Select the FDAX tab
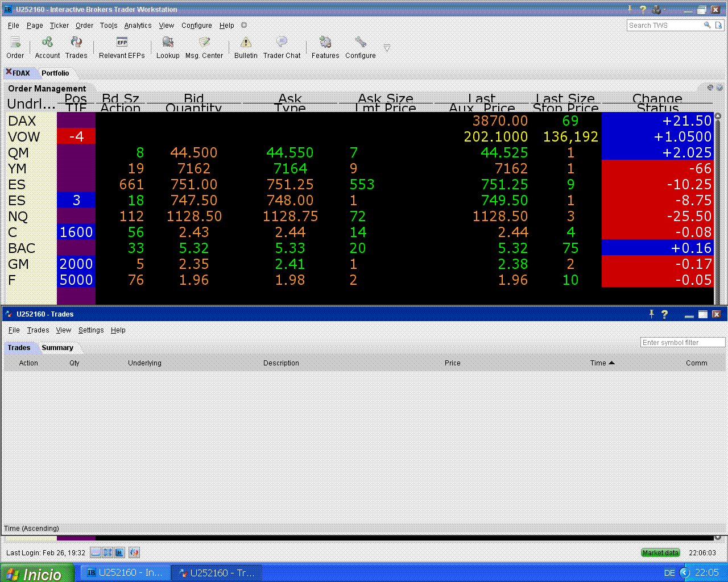Image resolution: width=728 pixels, height=582 pixels. (22, 73)
